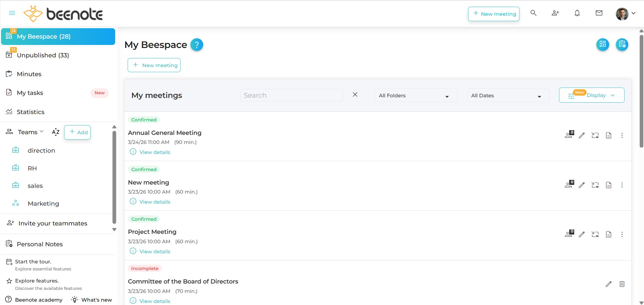The height and width of the screenshot is (305, 644).
Task: Toggle the hamburger sidebar menu
Action: pyautogui.click(x=12, y=13)
